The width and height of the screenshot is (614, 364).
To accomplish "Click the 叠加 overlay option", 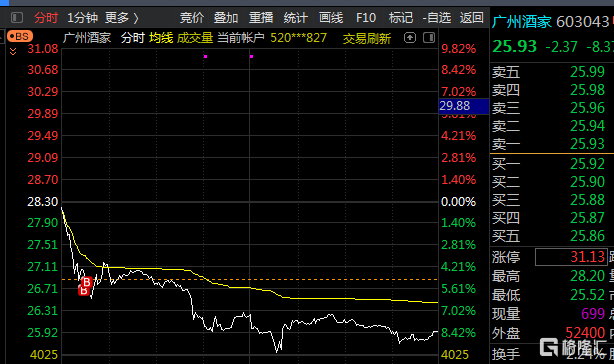I will (x=226, y=18).
